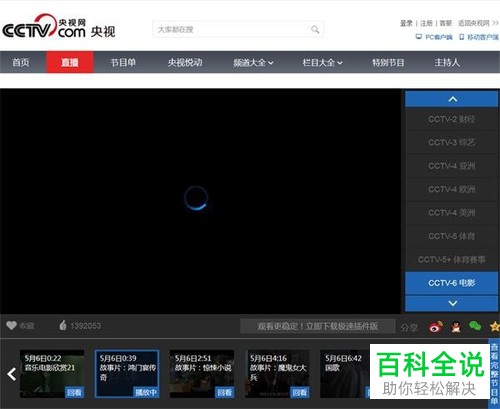The height and width of the screenshot is (409, 500).
Task: Click download plugin banner 观看更稳定
Action: pos(318,326)
